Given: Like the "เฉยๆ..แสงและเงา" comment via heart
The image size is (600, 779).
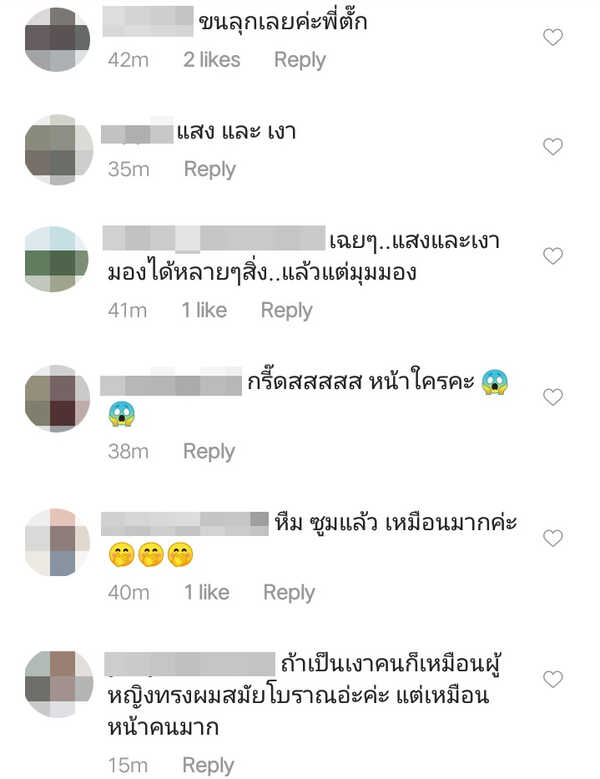Looking at the screenshot, I should pos(552,256).
